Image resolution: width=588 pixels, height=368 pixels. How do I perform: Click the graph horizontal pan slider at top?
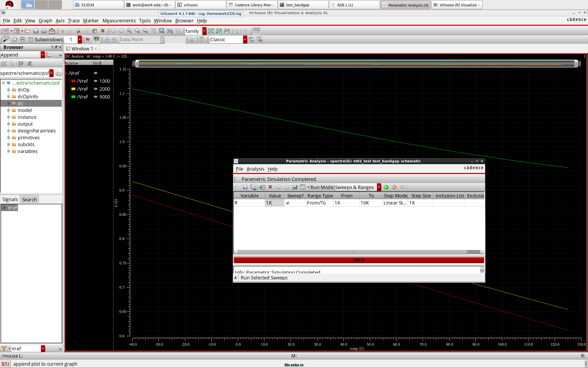coord(356,63)
